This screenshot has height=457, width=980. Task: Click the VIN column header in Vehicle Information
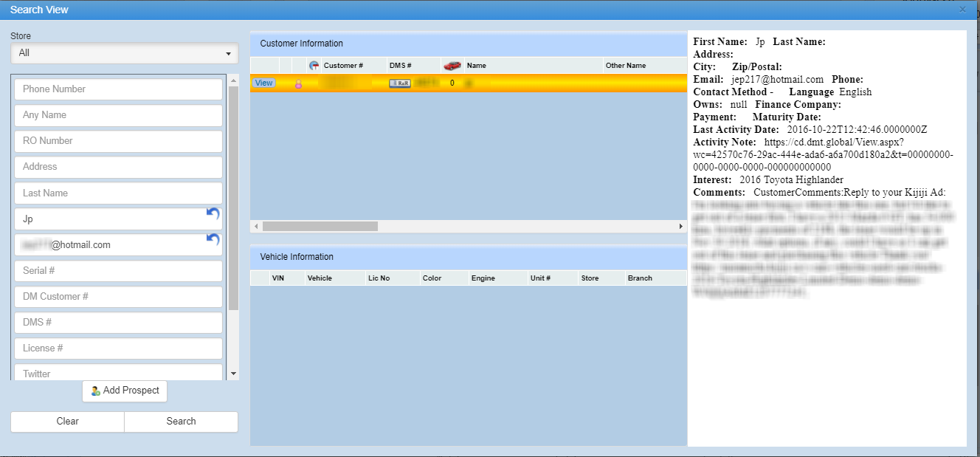tap(278, 278)
